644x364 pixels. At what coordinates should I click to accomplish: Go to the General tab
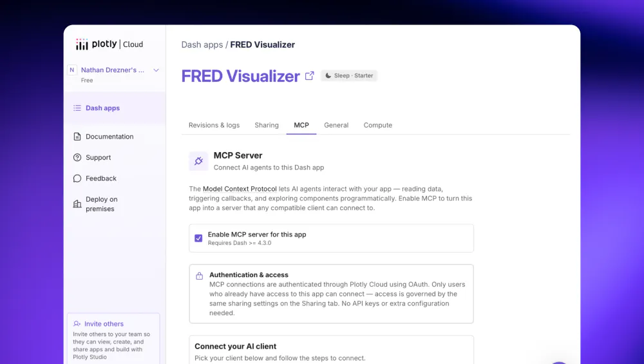coord(336,125)
